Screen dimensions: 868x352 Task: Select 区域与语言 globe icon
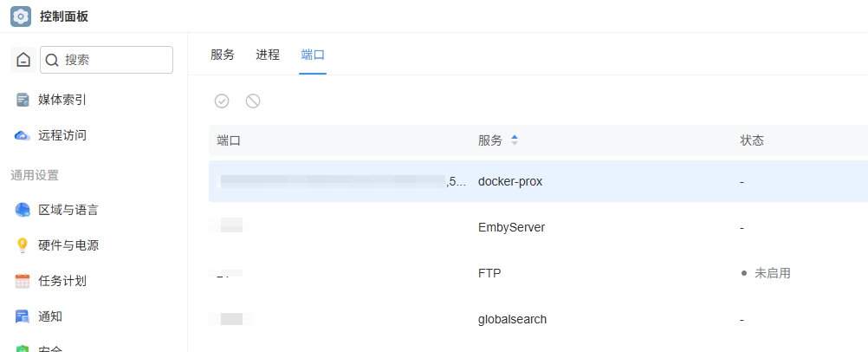[x=23, y=210]
